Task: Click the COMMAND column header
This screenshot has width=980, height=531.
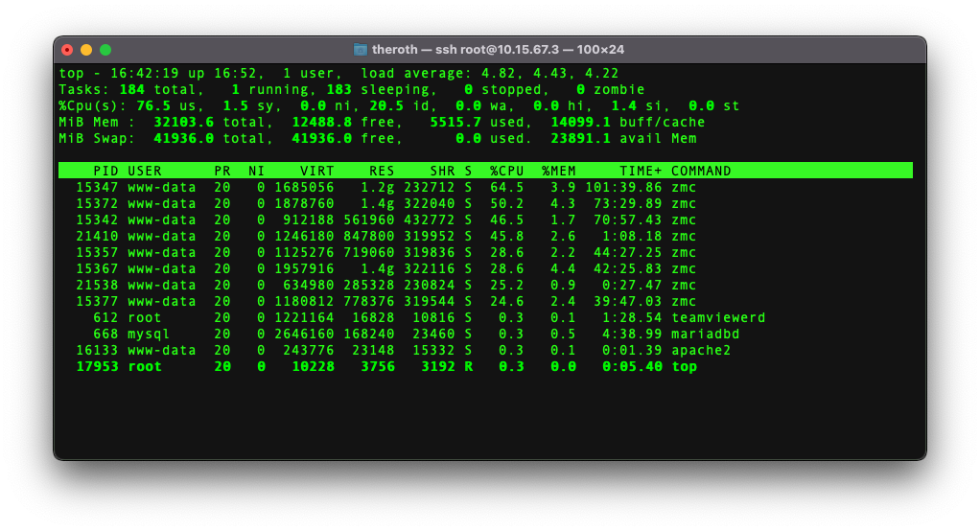Action: pos(701,171)
